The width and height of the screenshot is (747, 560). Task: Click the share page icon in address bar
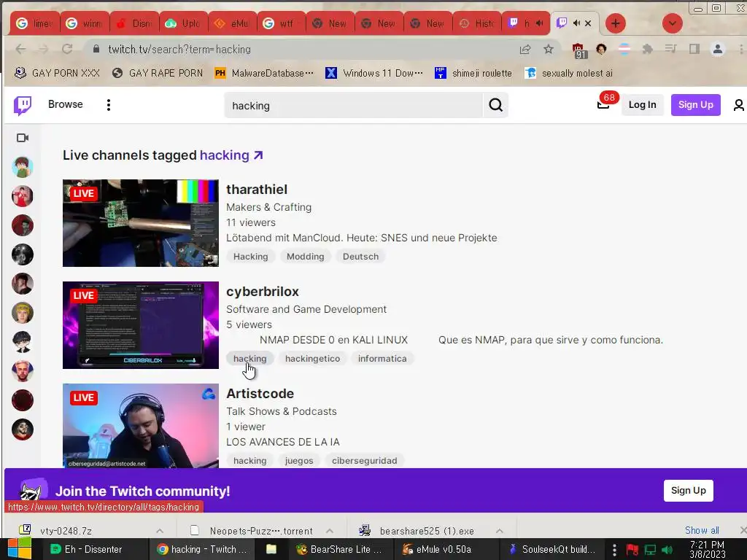[x=525, y=49]
